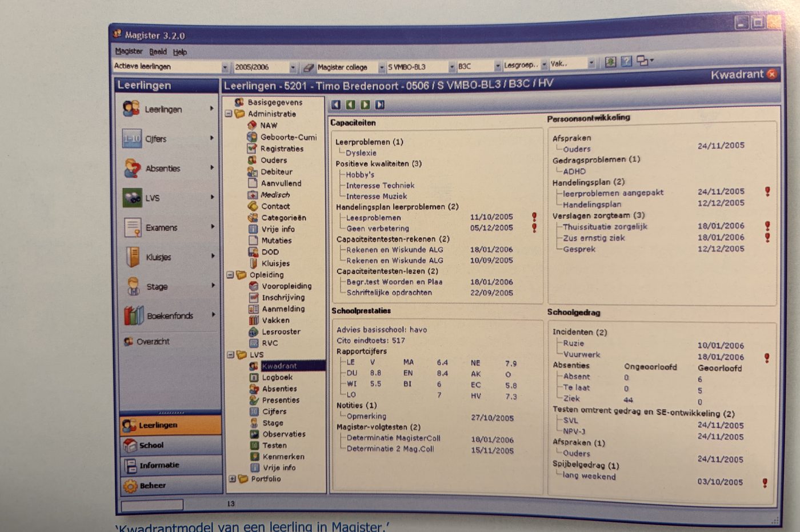Image resolution: width=800 pixels, height=532 pixels.
Task: Click the green refresh toolbar icon
Action: coord(610,62)
